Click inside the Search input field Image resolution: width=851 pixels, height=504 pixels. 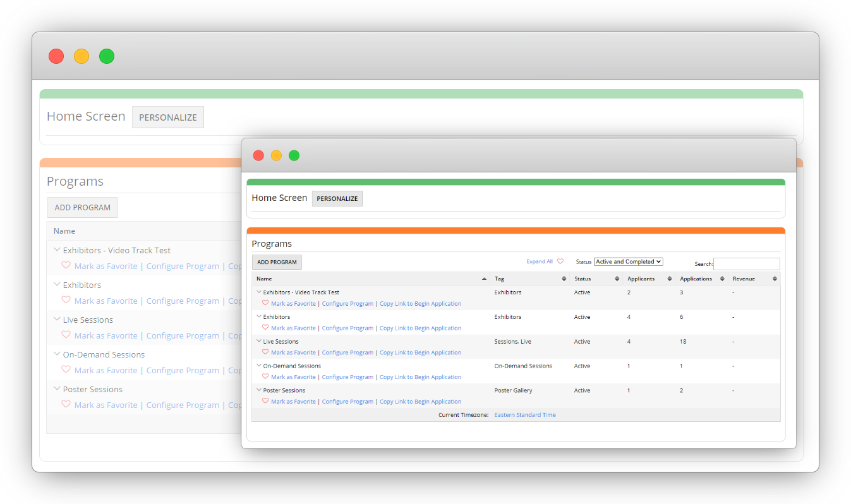[745, 263]
